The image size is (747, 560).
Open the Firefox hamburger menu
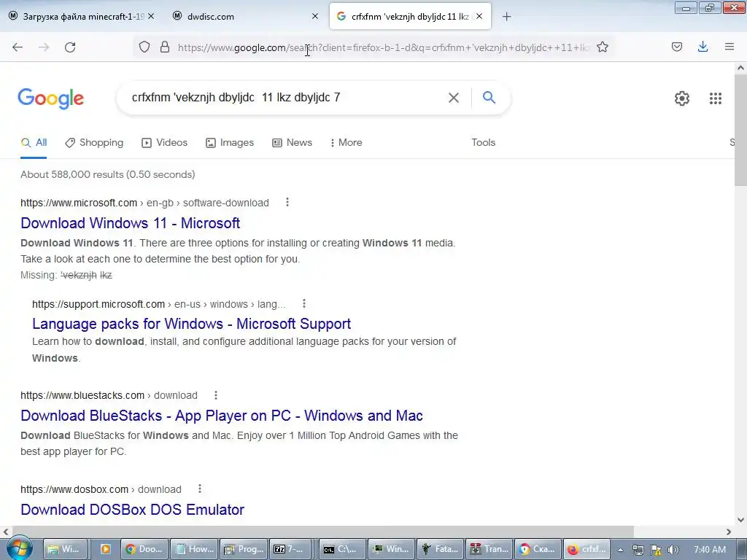click(729, 47)
